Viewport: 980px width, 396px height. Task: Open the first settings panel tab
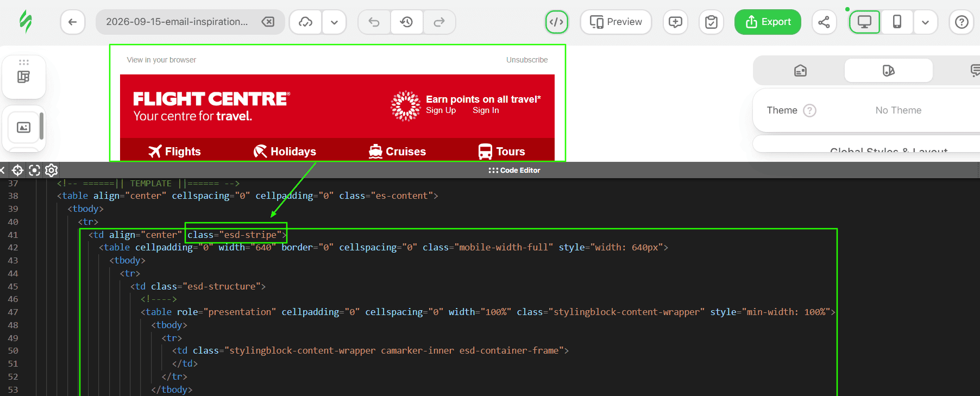[x=800, y=70]
